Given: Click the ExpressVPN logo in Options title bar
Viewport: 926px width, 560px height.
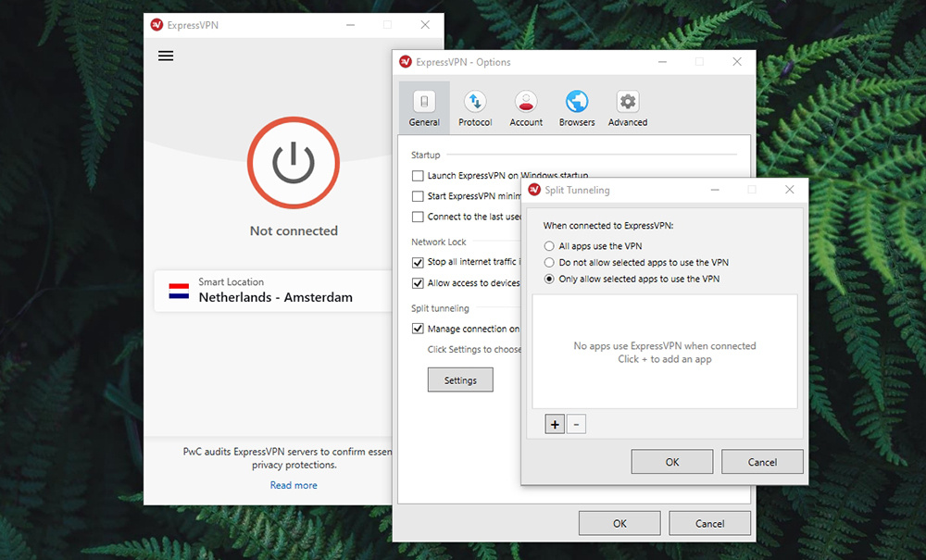Looking at the screenshot, I should [407, 61].
